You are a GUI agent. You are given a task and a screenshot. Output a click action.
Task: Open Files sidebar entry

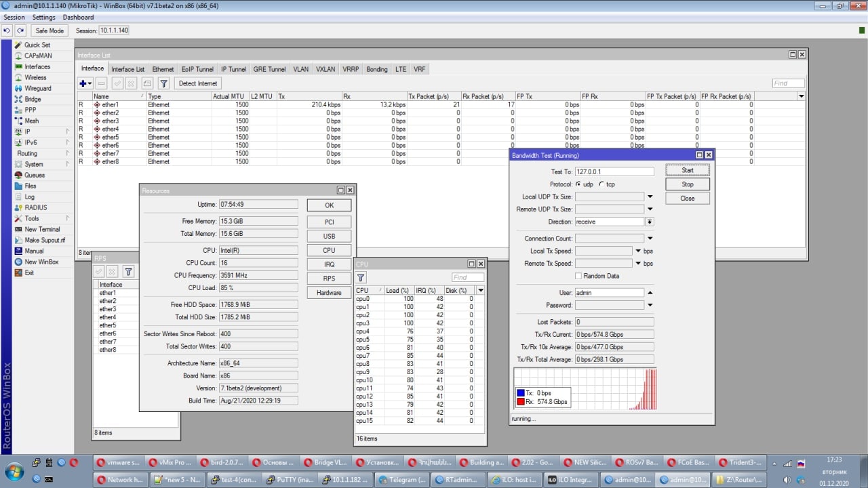coord(31,186)
